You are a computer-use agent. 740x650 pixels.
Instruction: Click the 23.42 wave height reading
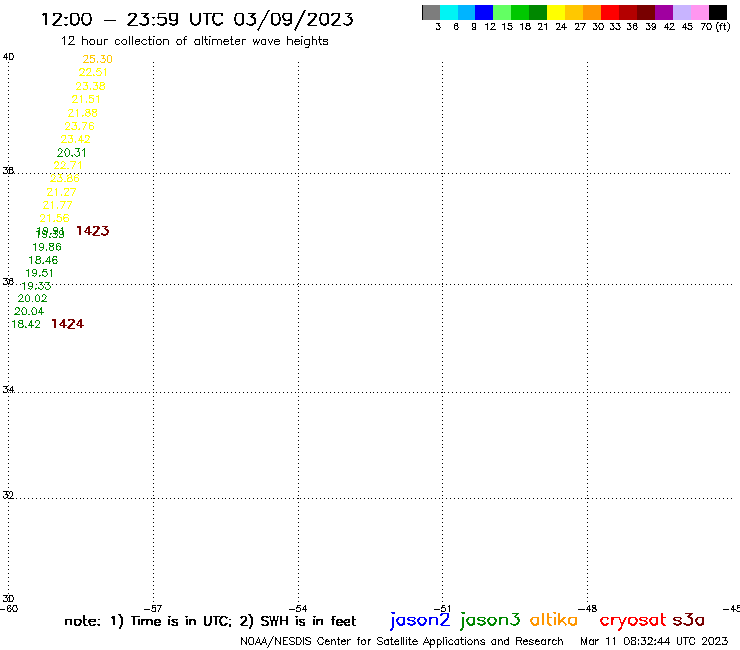[76, 139]
